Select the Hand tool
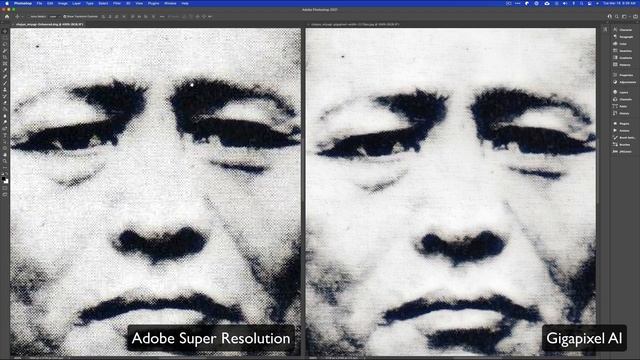The image size is (640, 360). tap(5, 155)
